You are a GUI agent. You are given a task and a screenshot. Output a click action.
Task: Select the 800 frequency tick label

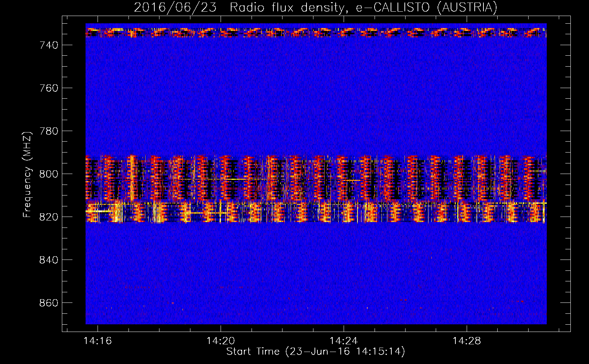[x=49, y=174]
